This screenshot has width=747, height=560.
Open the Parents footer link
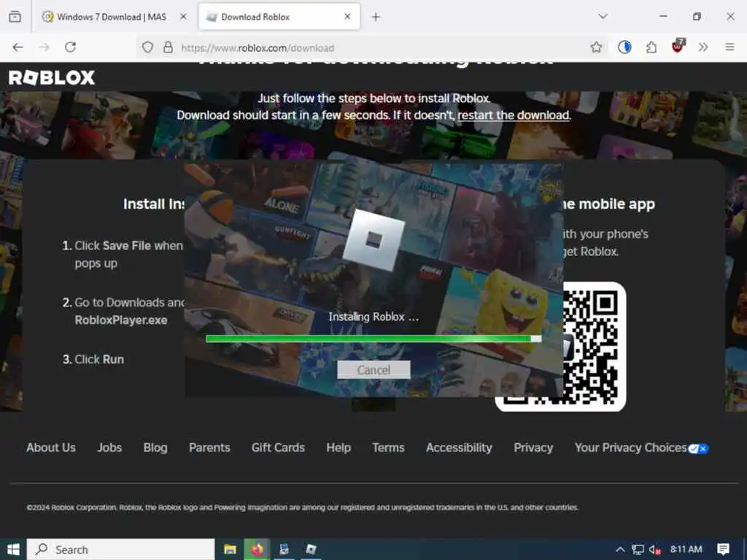[x=209, y=448]
